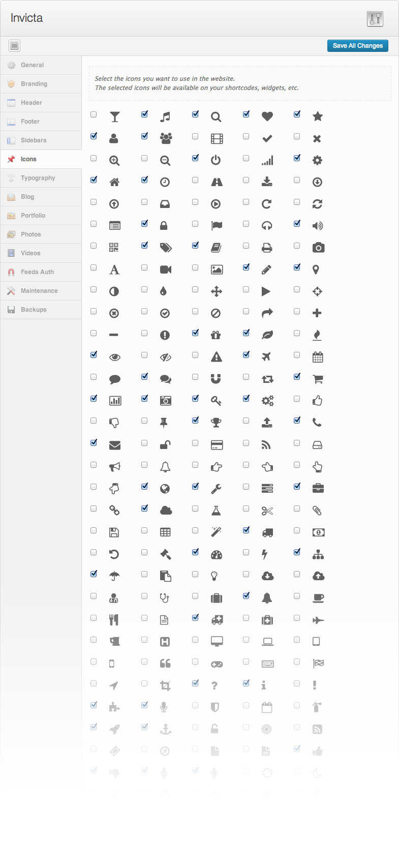Screen dimensions: 399x868
Task: Click the delivery truck icon
Action: pyautogui.click(x=267, y=532)
